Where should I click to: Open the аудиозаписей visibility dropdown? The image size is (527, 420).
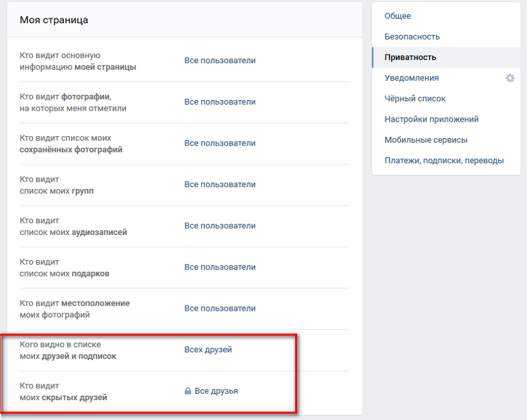click(x=219, y=226)
